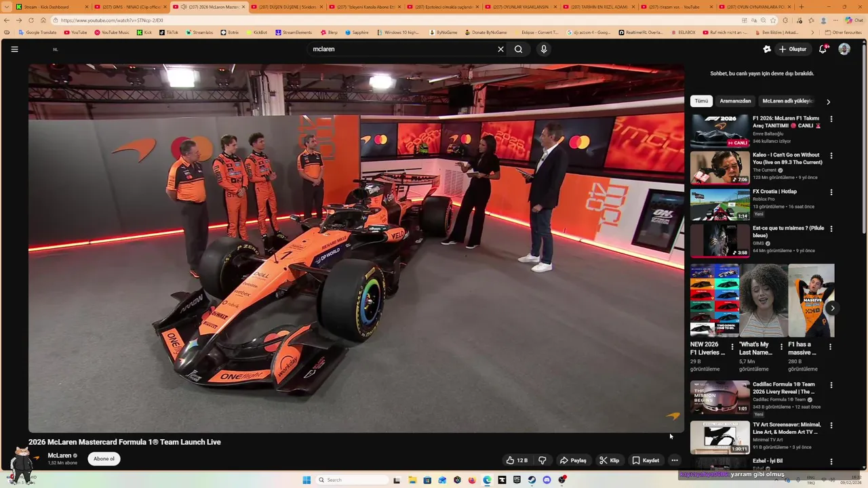Viewport: 868px width, 488px height.
Task: Select the McLaren adlı yükleyici chip
Action: click(787, 101)
